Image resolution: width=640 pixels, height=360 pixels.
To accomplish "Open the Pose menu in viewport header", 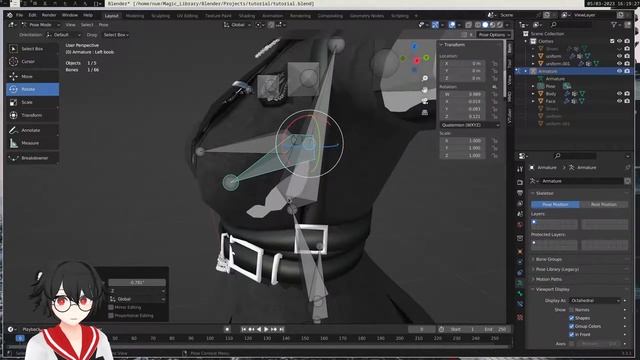I will coord(104,25).
